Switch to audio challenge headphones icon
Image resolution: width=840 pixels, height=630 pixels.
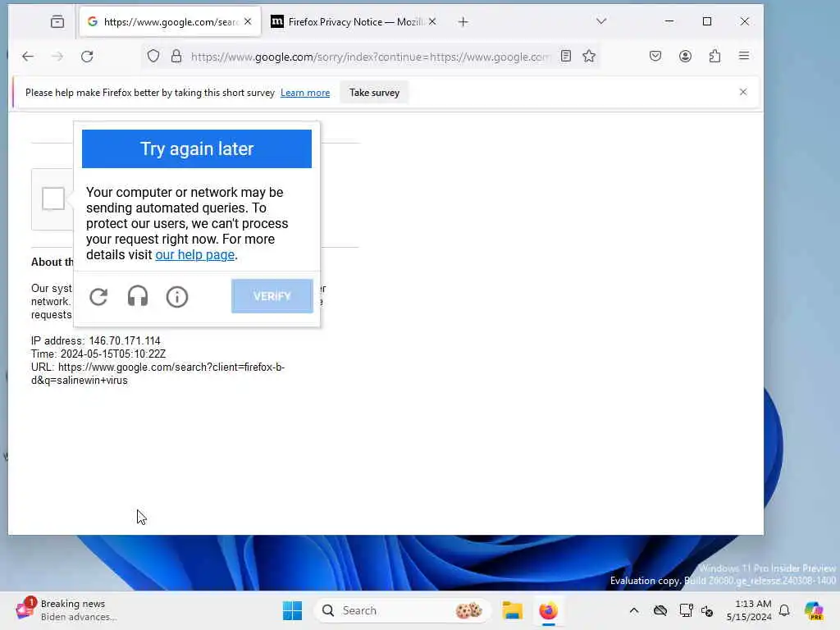[x=138, y=296]
